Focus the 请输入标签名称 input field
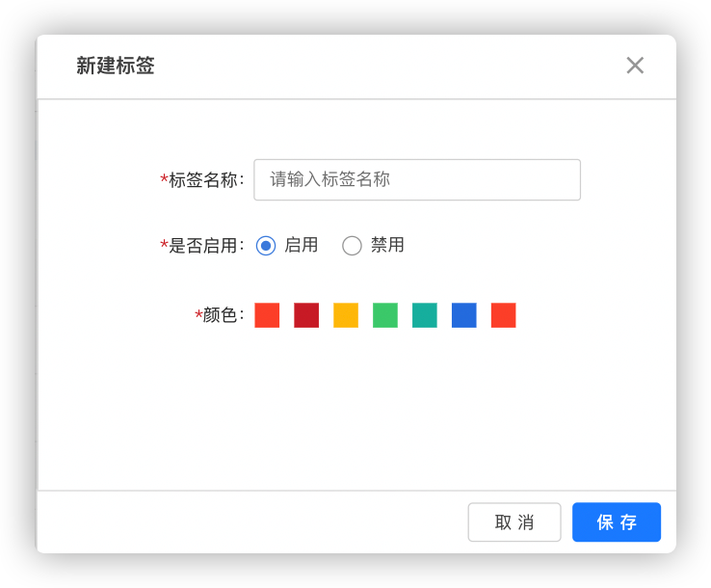The image size is (711, 588). [x=417, y=179]
